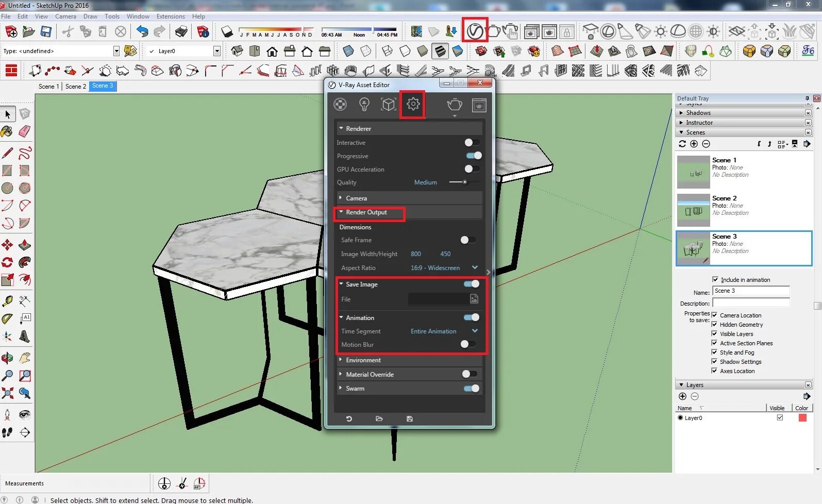Image resolution: width=822 pixels, height=504 pixels.
Task: Click the Undo arrow in toolbar
Action: pos(142,32)
